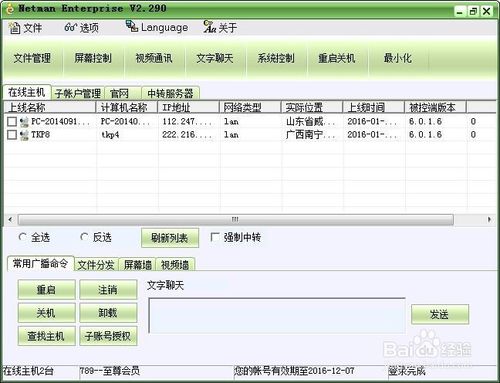Click the host icon next to TKP8
This screenshot has height=383, width=500.
tap(24, 135)
